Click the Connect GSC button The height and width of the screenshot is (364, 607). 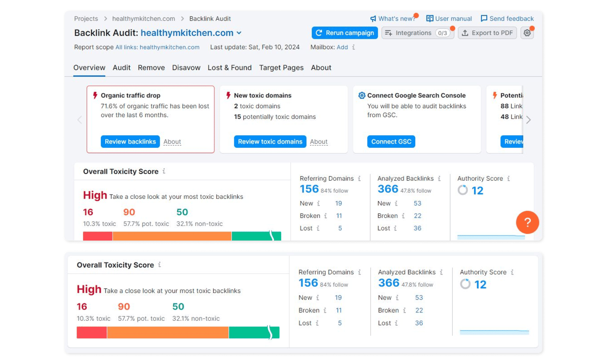(391, 142)
